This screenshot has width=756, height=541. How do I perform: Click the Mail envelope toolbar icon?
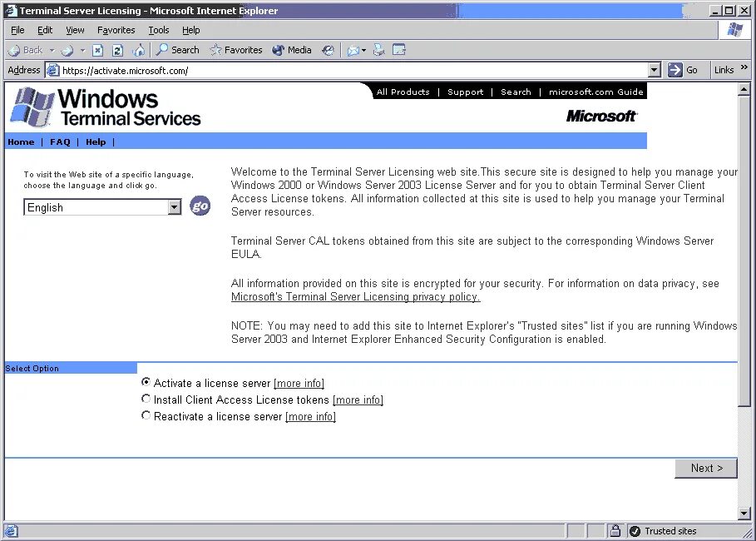[x=353, y=50]
